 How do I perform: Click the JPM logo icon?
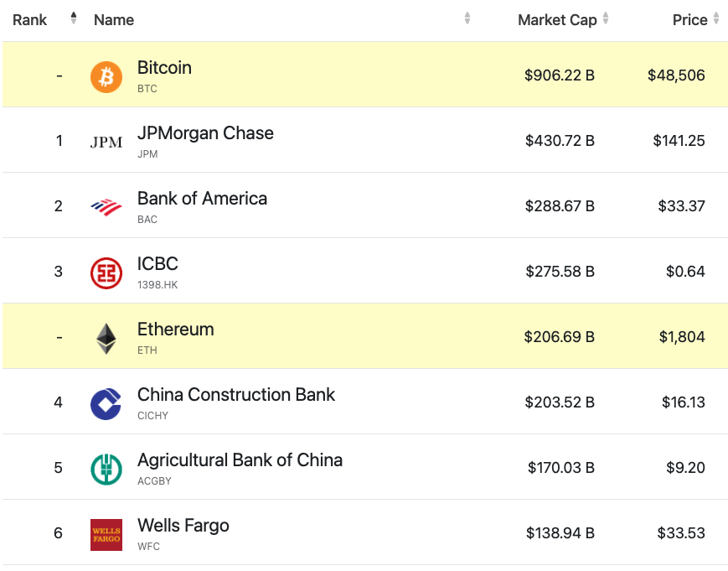[x=106, y=143]
